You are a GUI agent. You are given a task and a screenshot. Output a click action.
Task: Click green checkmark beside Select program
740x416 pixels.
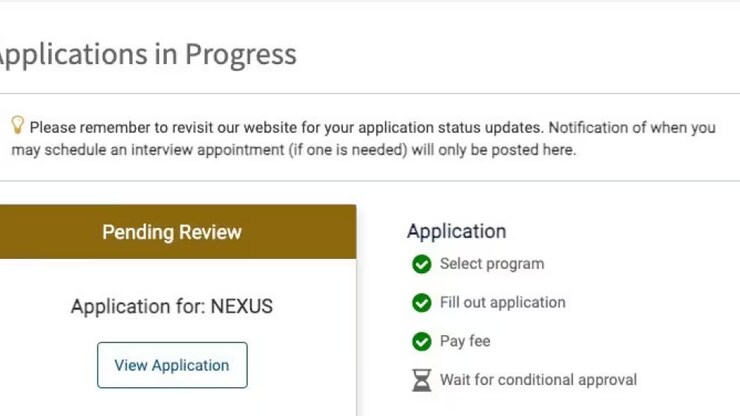coord(421,265)
